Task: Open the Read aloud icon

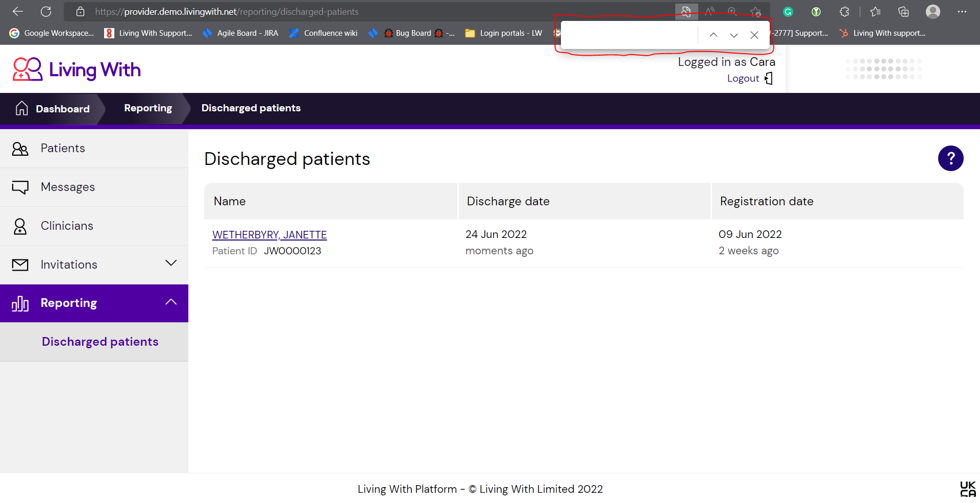Action: click(709, 11)
